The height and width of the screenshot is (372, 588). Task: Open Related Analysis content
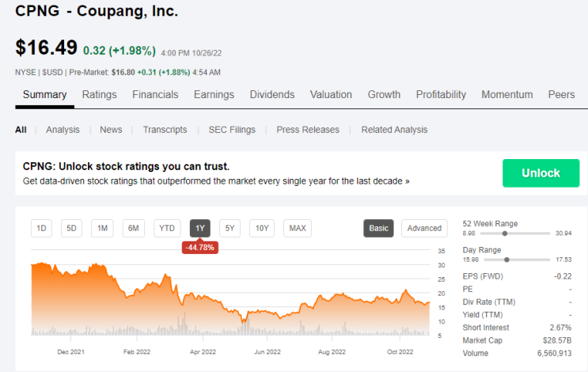tap(394, 130)
